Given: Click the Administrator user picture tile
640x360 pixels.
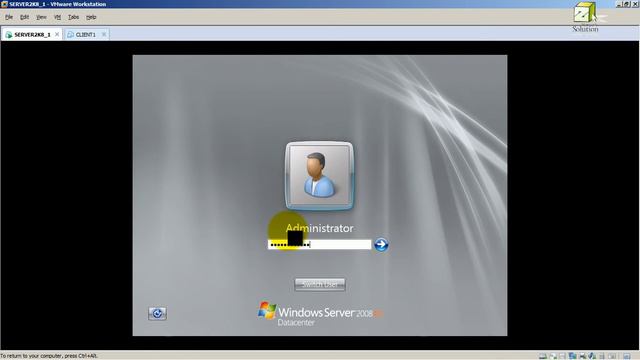Looking at the screenshot, I should [319, 176].
